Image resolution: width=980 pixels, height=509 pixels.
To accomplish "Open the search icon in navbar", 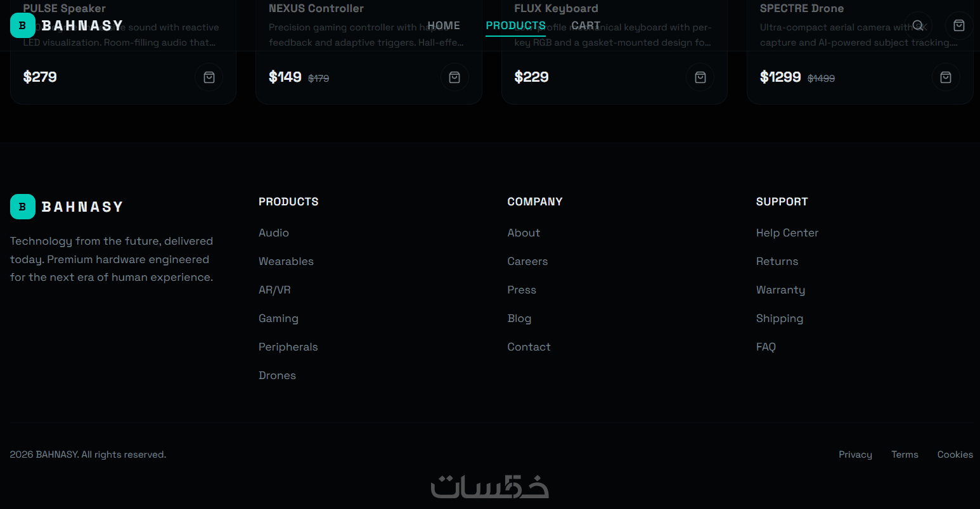I will (918, 25).
